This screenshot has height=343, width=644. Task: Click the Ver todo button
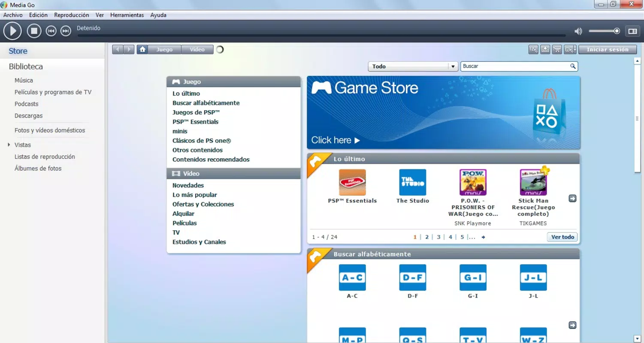(562, 237)
